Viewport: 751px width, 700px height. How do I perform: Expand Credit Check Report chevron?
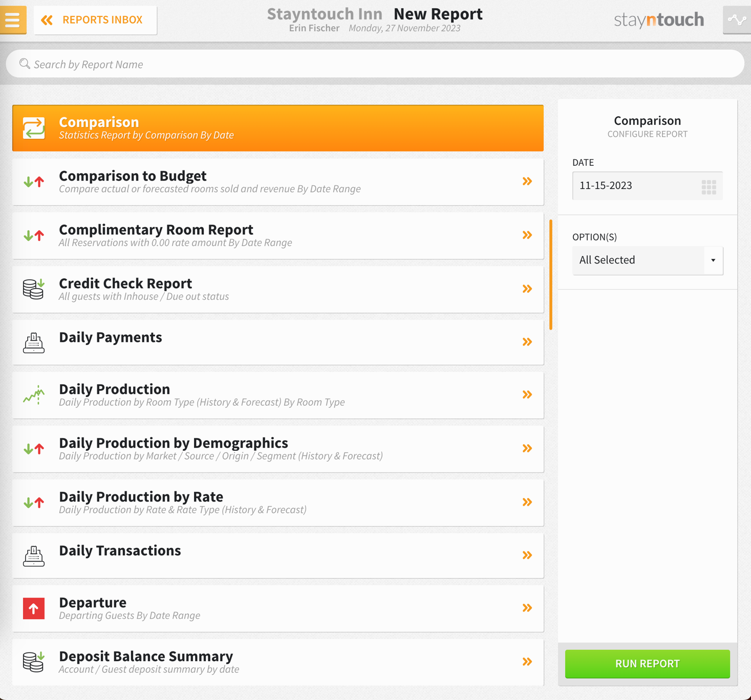[527, 289]
